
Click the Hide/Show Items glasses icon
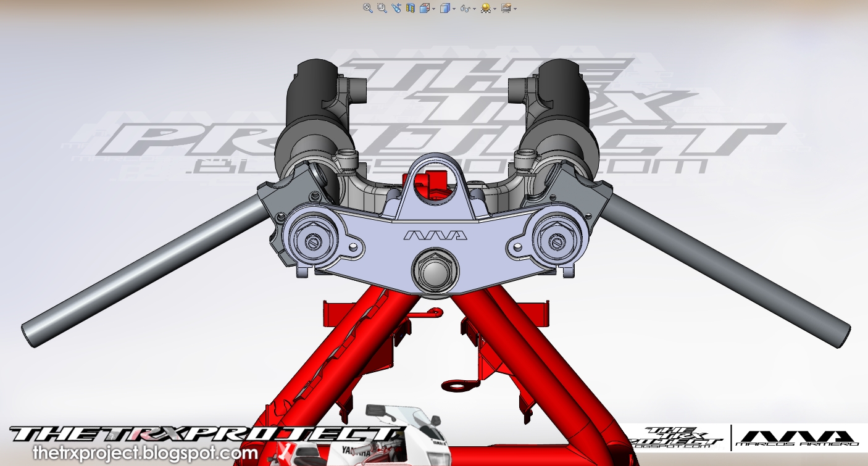[x=465, y=9]
